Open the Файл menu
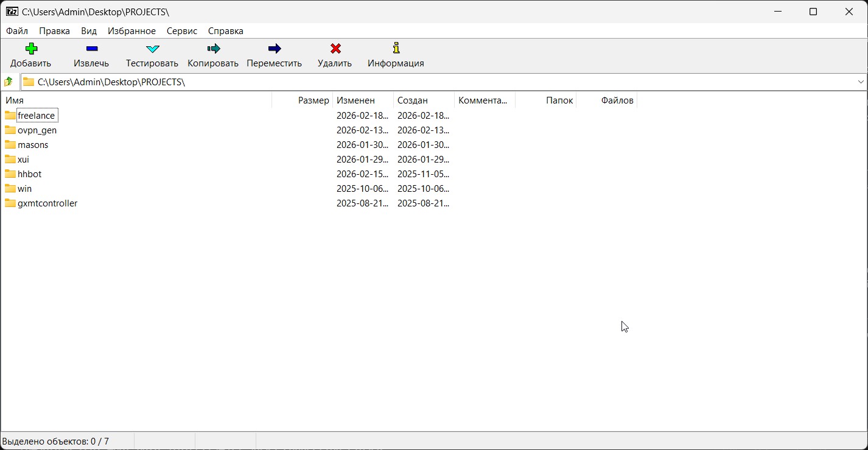868x450 pixels. pos(16,30)
